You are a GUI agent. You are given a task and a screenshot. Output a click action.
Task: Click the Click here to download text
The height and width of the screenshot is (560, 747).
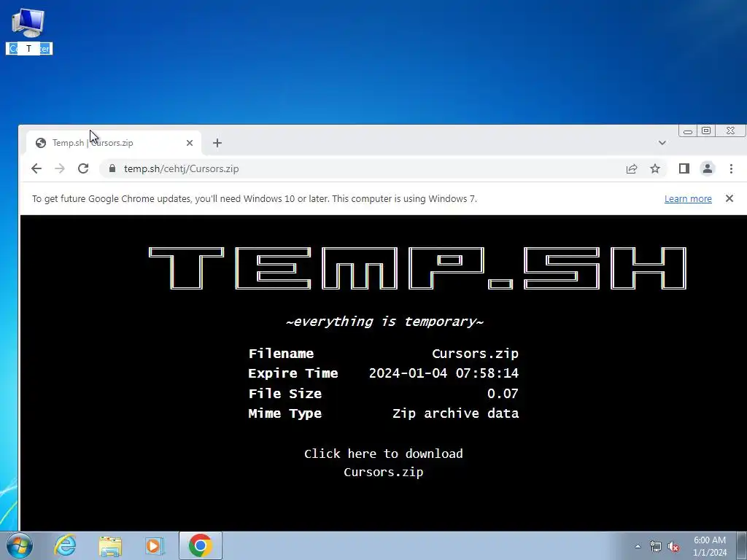[384, 454]
